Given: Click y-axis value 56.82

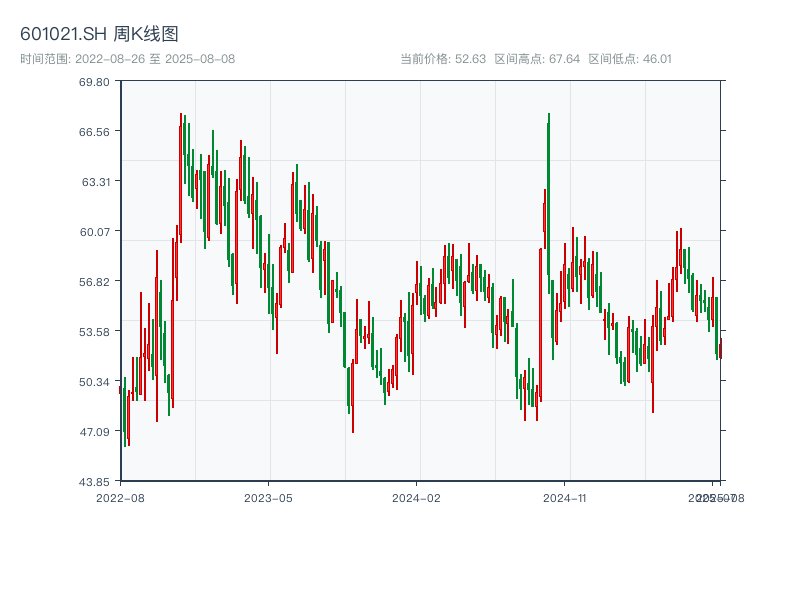Looking at the screenshot, I should coord(94,282).
